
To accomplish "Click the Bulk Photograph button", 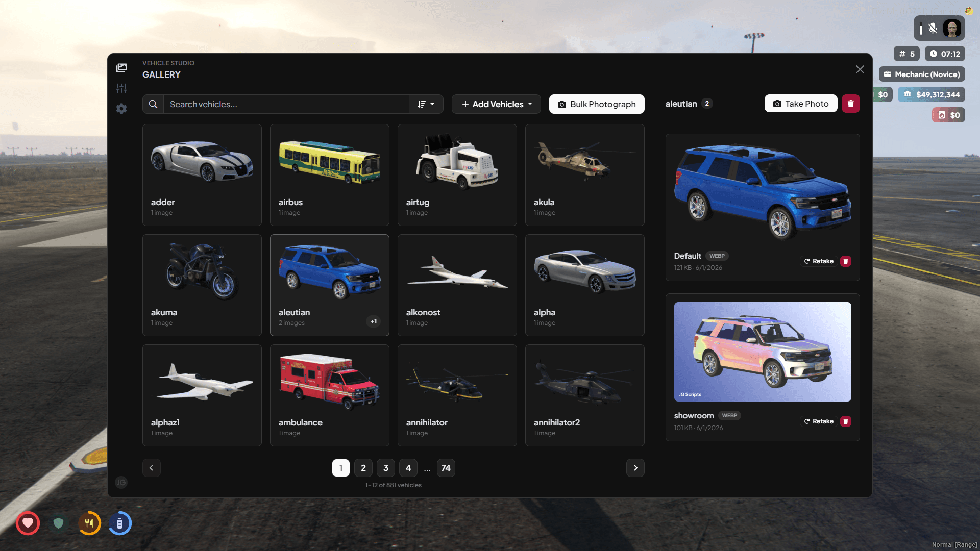I will pos(597,104).
